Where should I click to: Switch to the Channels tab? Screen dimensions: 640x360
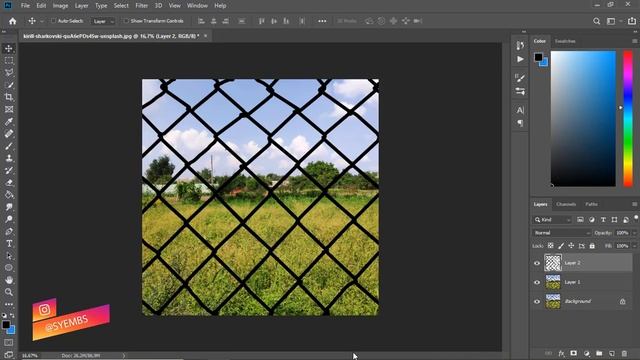[566, 204]
